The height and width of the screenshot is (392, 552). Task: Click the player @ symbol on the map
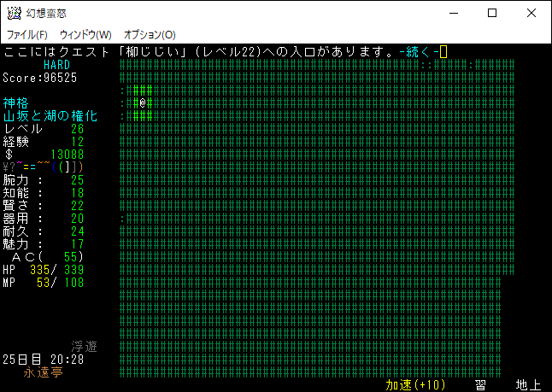(x=143, y=102)
